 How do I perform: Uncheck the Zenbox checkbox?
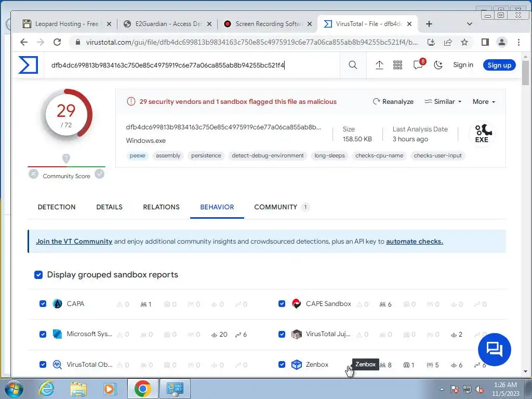pyautogui.click(x=282, y=364)
